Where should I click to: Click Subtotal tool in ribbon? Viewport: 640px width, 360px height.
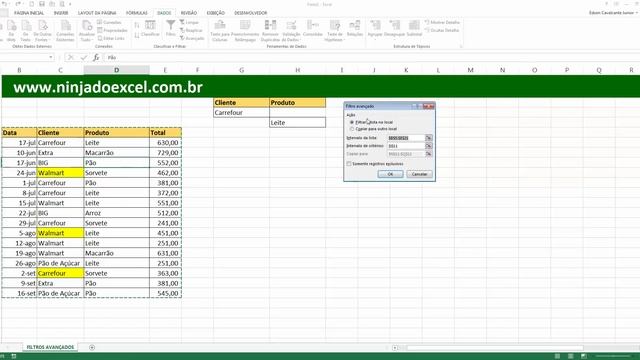pos(414,29)
